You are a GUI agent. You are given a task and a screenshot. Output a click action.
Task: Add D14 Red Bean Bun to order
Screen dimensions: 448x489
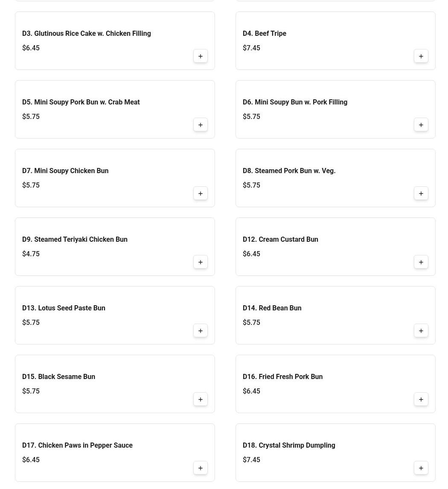pyautogui.click(x=421, y=331)
